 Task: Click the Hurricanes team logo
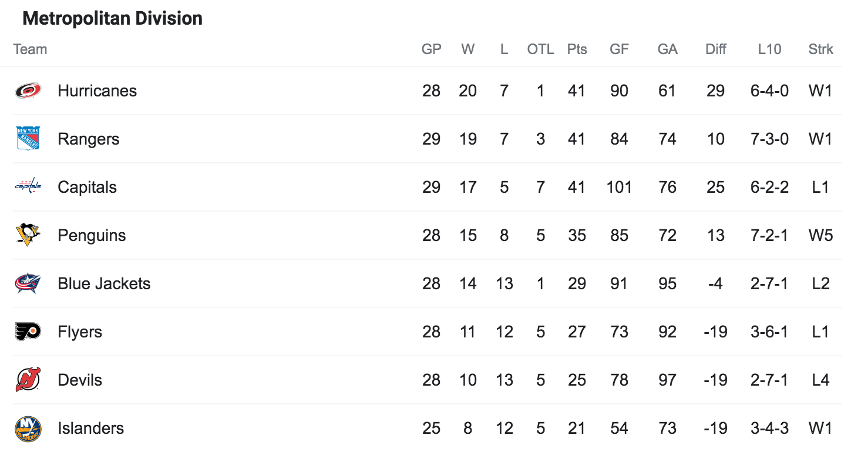28,91
